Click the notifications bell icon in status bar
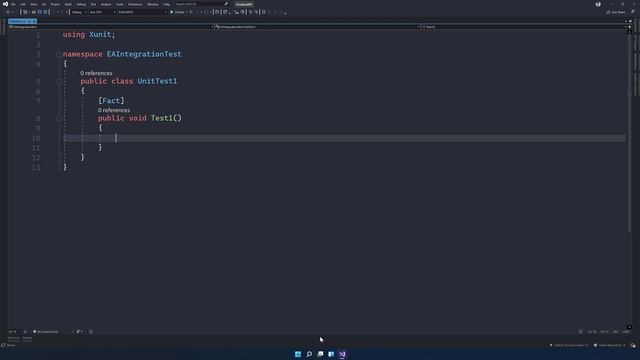The width and height of the screenshot is (640, 360). click(633, 345)
